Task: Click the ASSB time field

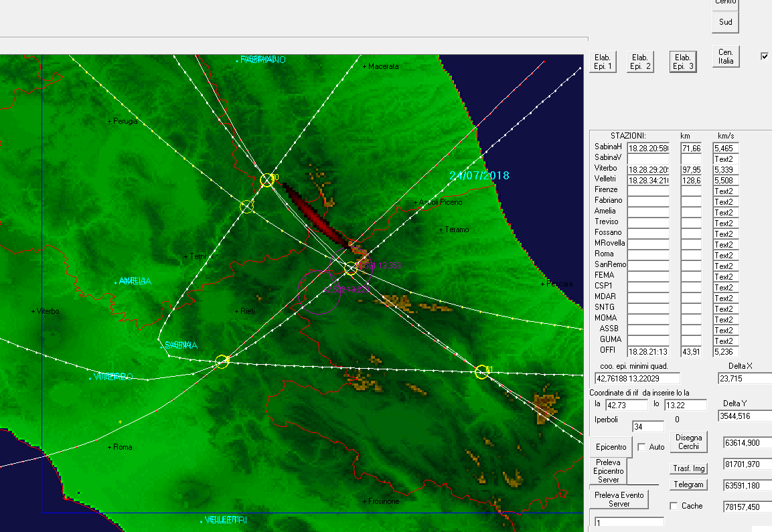Action: [x=648, y=330]
